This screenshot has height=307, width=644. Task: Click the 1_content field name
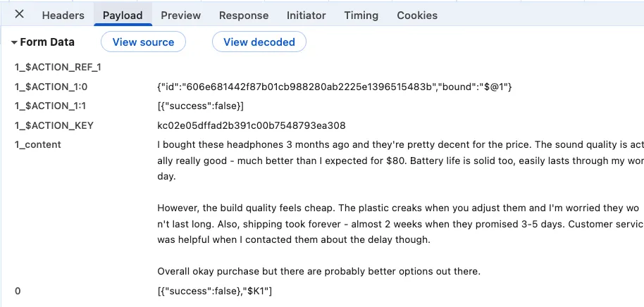pyautogui.click(x=38, y=145)
